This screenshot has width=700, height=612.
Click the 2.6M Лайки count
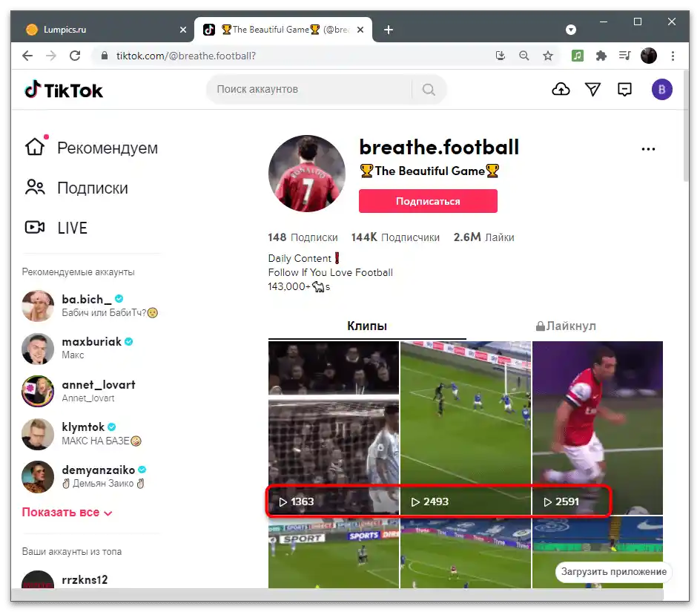(484, 237)
